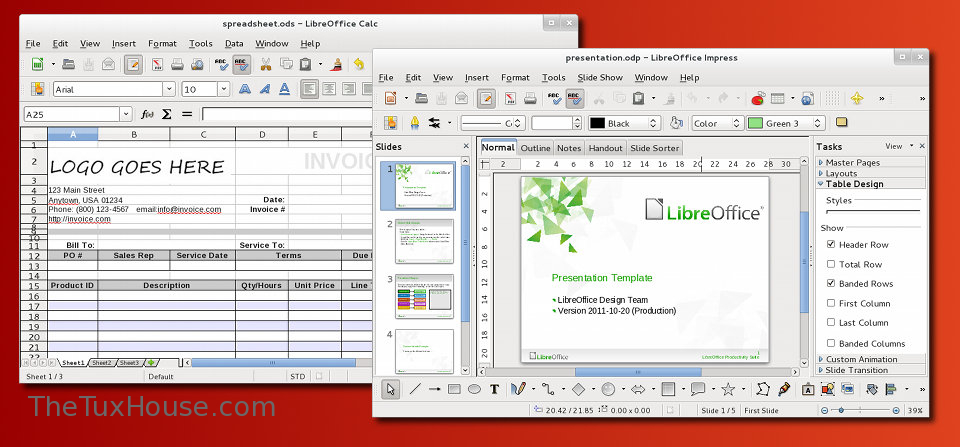Open the Format menu in Impress
This screenshot has height=447, width=960.
tap(515, 78)
